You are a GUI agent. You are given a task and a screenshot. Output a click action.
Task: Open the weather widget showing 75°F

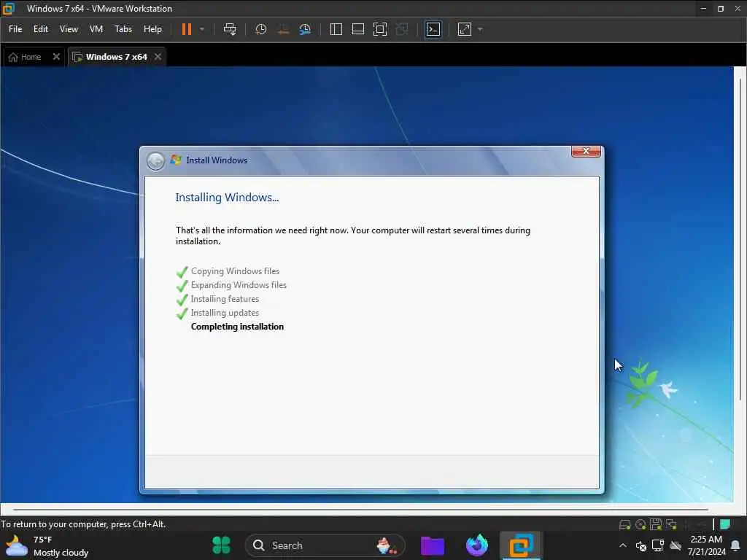click(47, 545)
